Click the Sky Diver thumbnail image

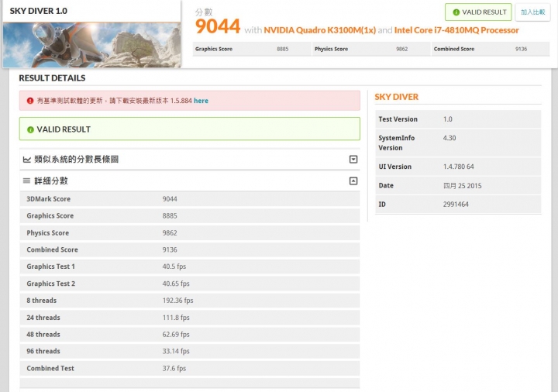[91, 45]
